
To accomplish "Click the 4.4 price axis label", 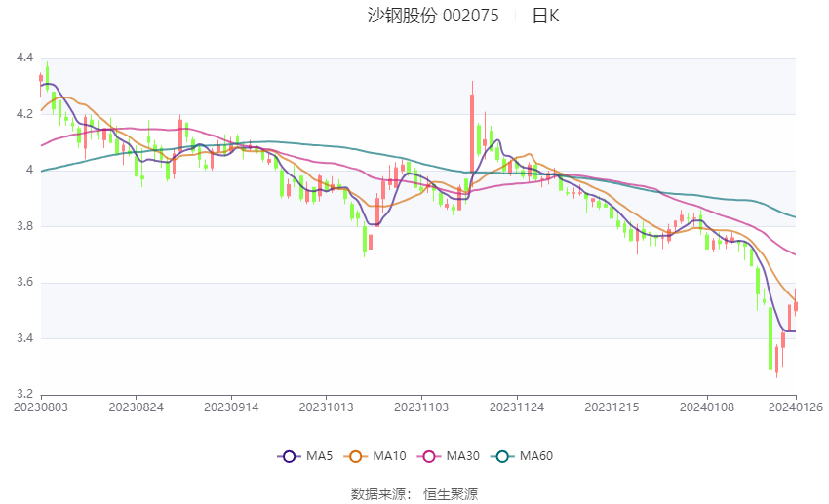I will 24,58.
